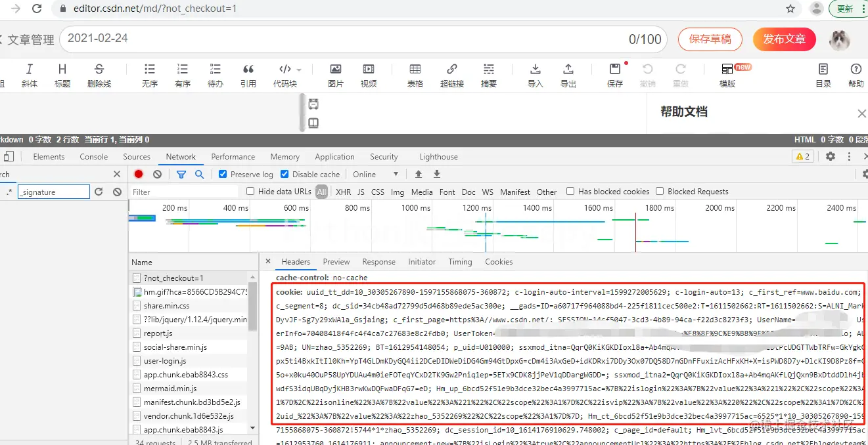This screenshot has width=868, height=445.
Task: Click the 发布文章 button
Action: [x=785, y=39]
